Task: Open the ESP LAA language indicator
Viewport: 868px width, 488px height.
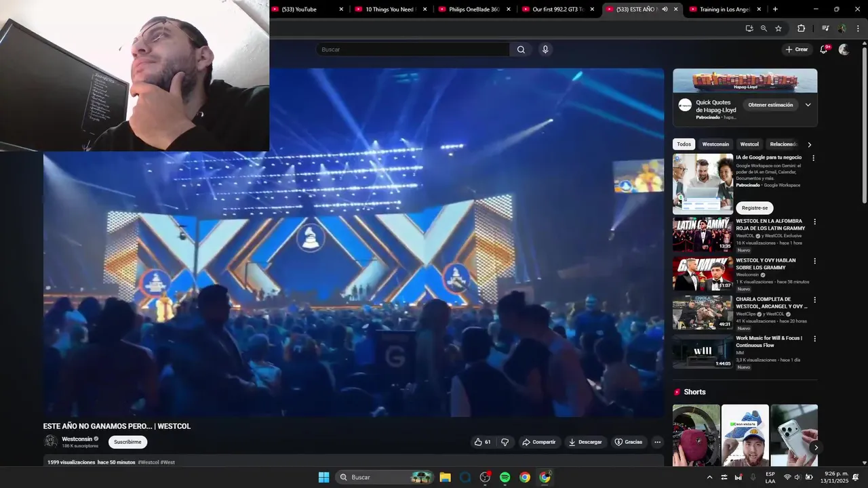Action: coord(770,477)
